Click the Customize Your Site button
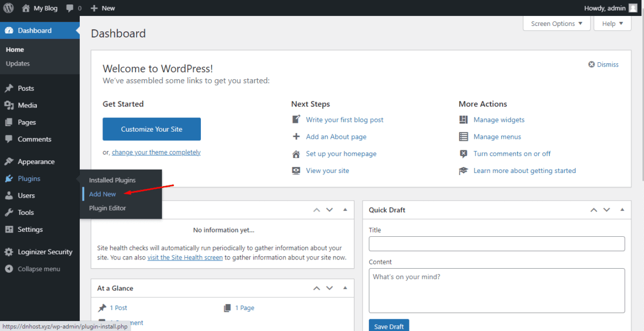The height and width of the screenshot is (331, 644). pos(151,129)
